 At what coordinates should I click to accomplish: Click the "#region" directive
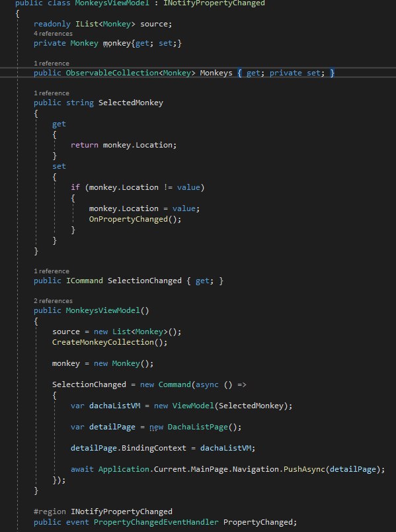[x=50, y=511]
